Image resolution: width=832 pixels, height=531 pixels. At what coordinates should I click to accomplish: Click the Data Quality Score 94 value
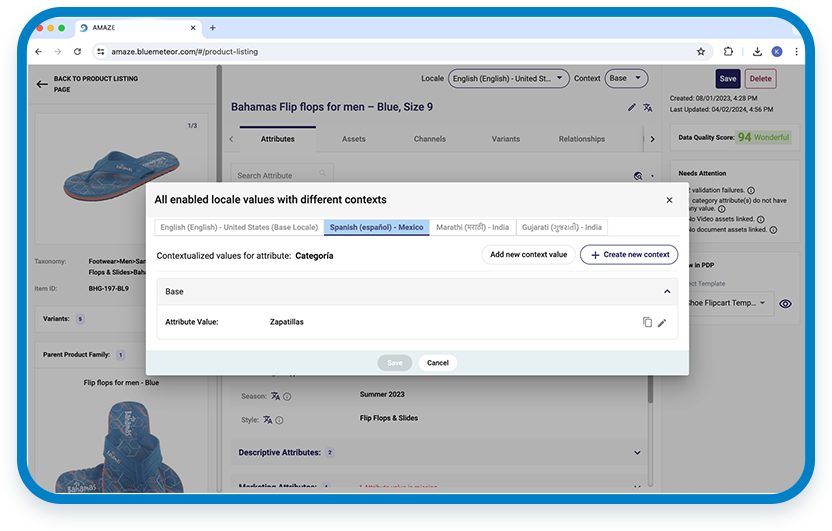(x=744, y=137)
